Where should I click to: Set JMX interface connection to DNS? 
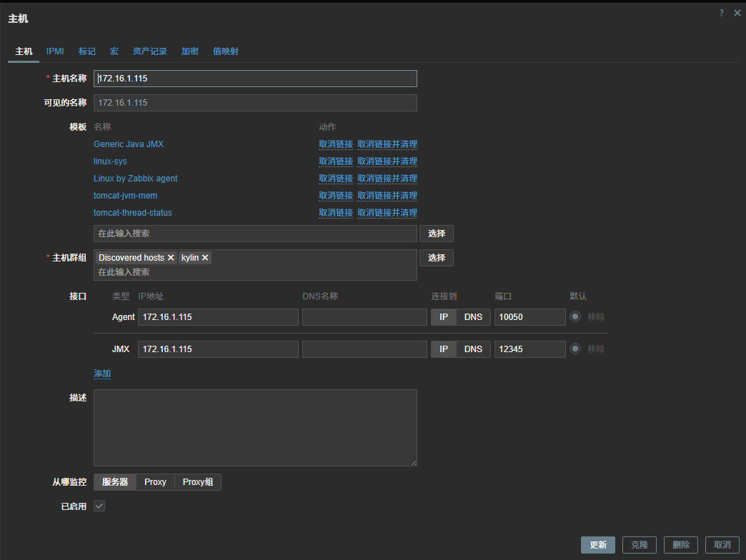[473, 349]
